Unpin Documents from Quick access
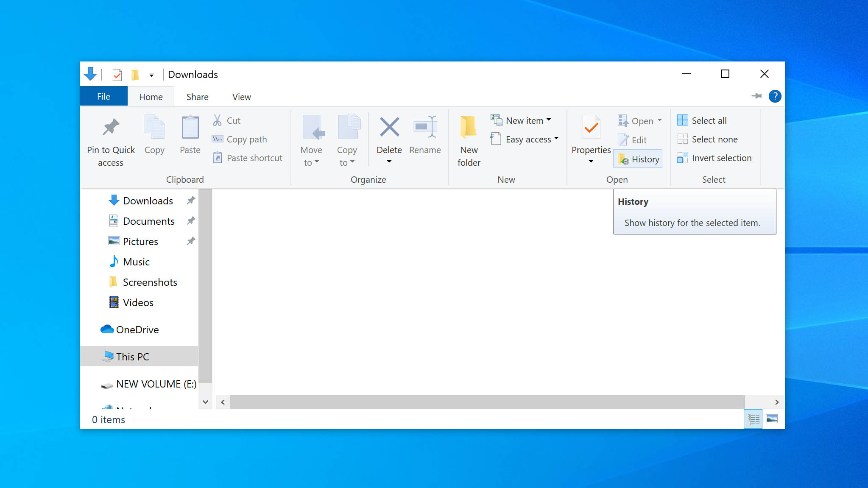868x488 pixels. [191, 220]
